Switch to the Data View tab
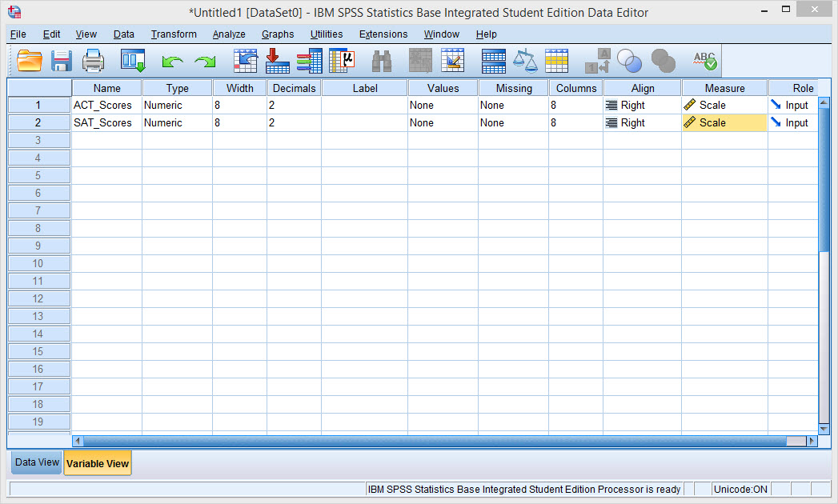This screenshot has height=504, width=838. coord(37,462)
